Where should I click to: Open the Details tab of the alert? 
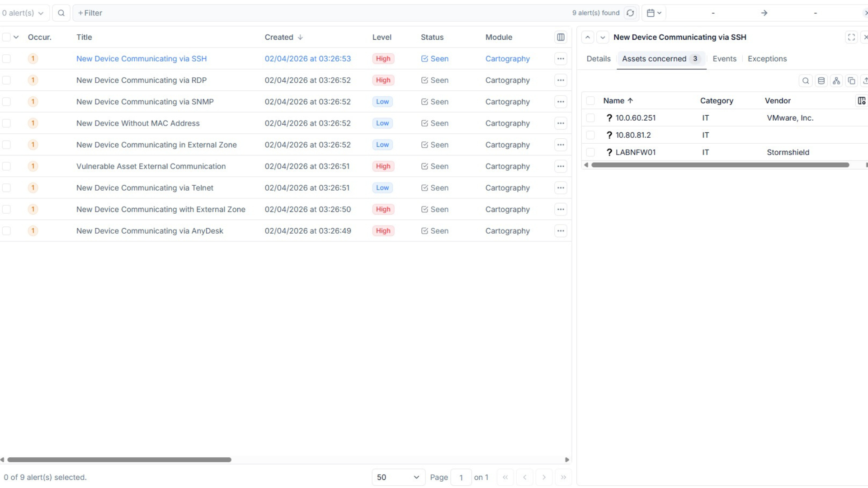pos(598,59)
